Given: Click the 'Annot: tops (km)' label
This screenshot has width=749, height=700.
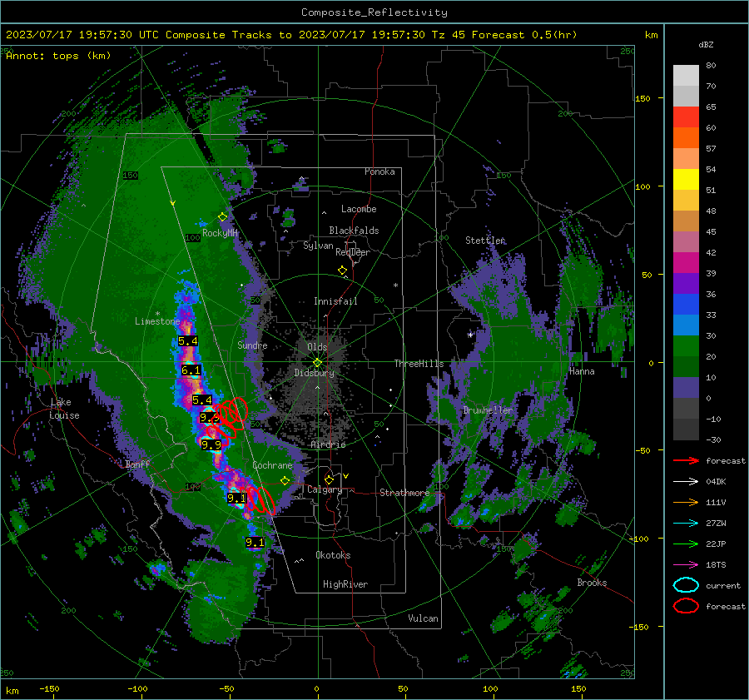Looking at the screenshot, I should [58, 56].
